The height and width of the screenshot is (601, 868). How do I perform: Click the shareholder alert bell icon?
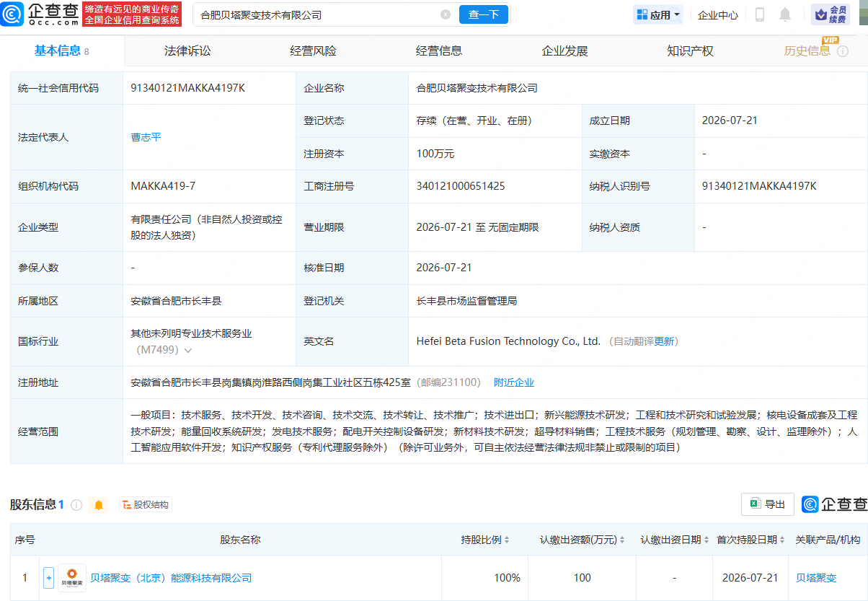pyautogui.click(x=99, y=505)
